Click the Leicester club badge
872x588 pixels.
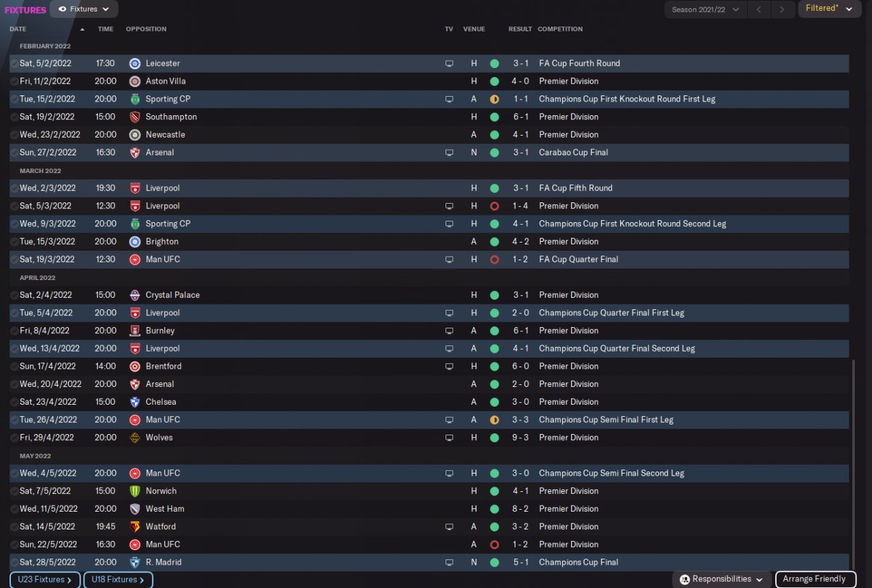135,63
